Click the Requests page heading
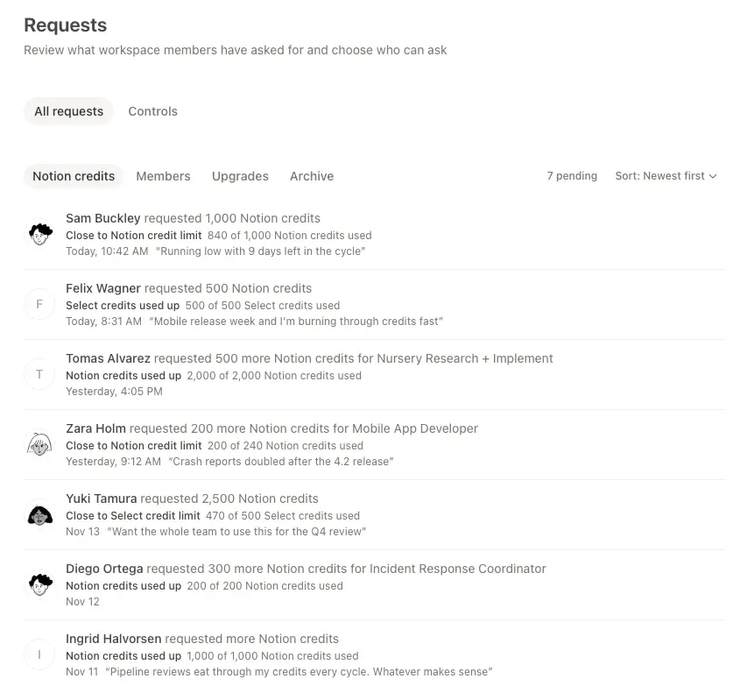 click(x=66, y=25)
